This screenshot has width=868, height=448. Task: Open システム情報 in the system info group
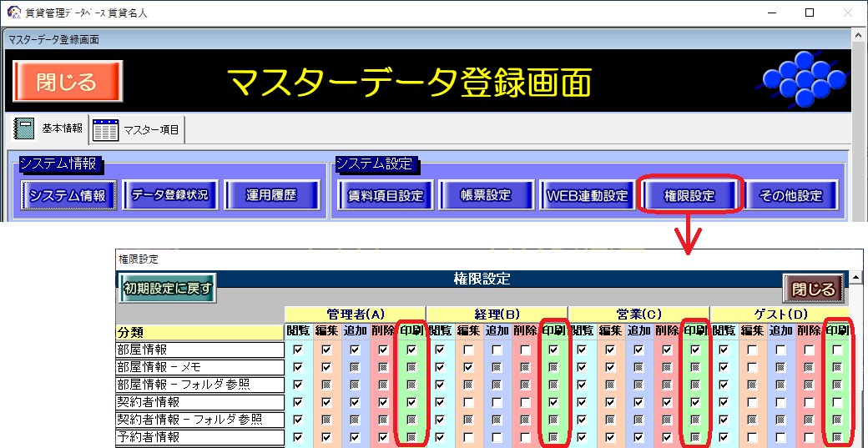coord(68,195)
